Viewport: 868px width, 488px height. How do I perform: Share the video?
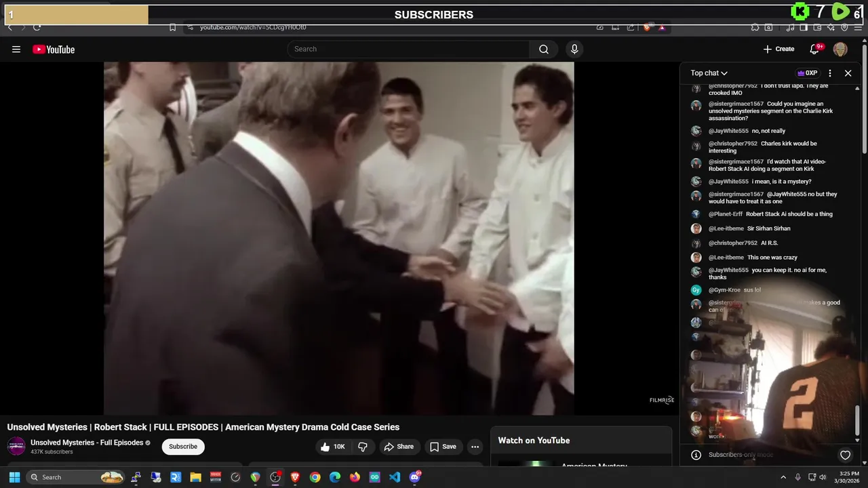click(399, 447)
